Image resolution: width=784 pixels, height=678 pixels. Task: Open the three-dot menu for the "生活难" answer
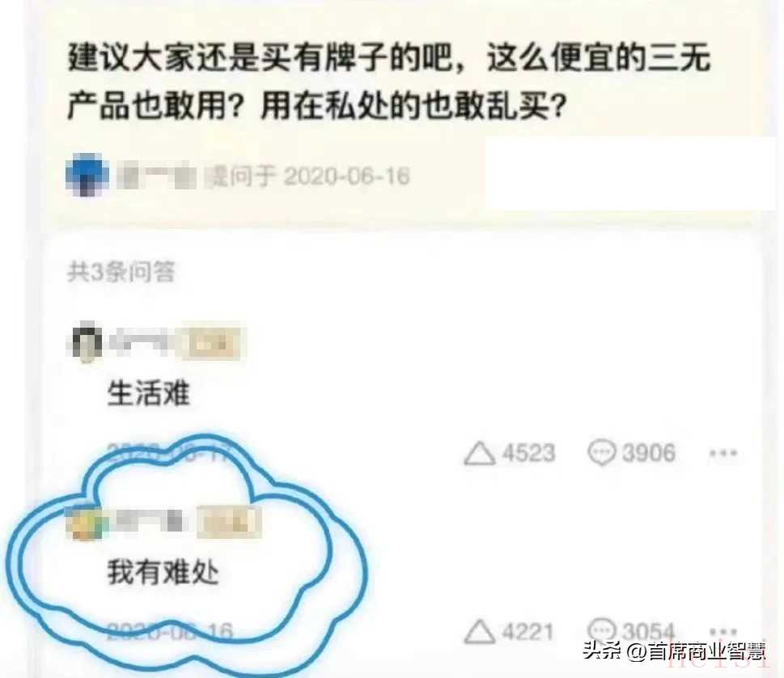click(723, 454)
